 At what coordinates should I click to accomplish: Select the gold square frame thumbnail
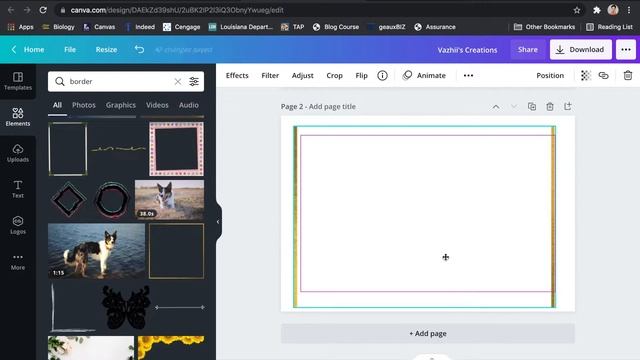tap(176, 251)
